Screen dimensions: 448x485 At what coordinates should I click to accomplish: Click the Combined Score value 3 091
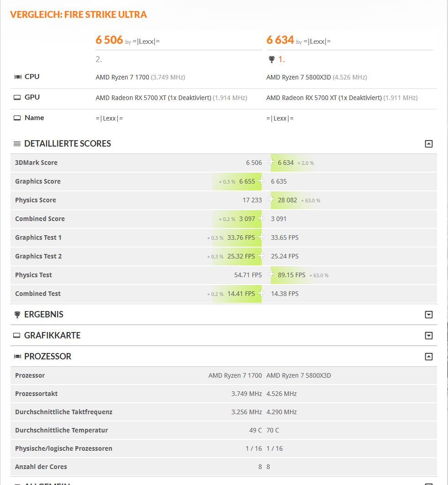[x=279, y=219]
